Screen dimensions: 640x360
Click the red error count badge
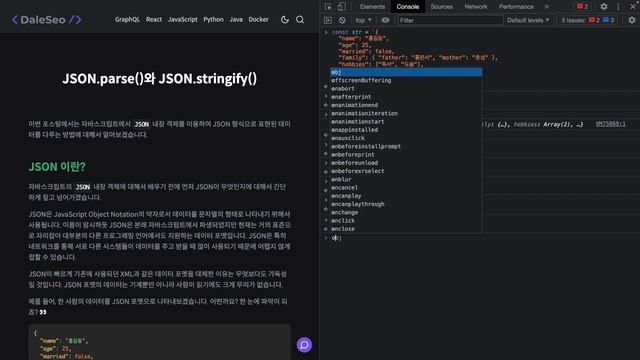582,7
